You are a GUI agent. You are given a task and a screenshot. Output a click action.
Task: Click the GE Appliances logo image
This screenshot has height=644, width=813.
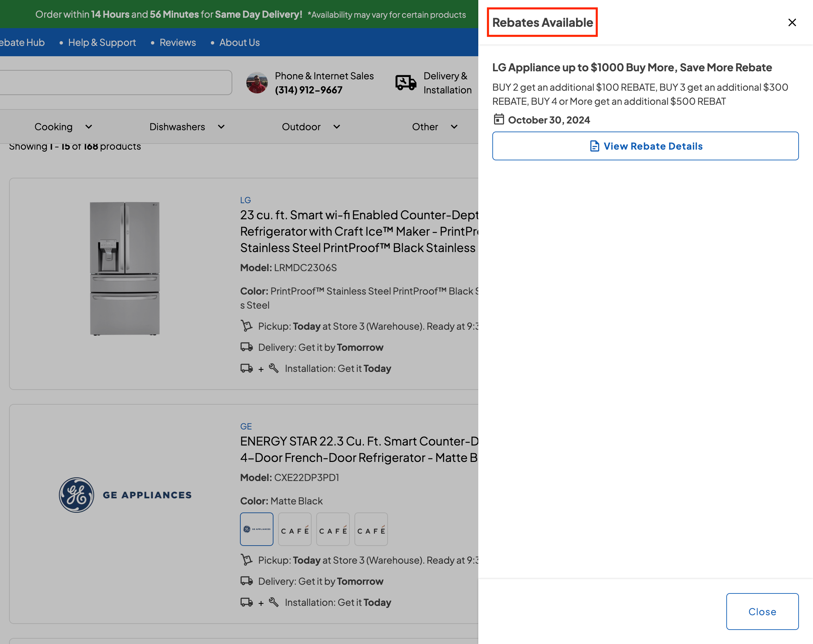pos(125,495)
